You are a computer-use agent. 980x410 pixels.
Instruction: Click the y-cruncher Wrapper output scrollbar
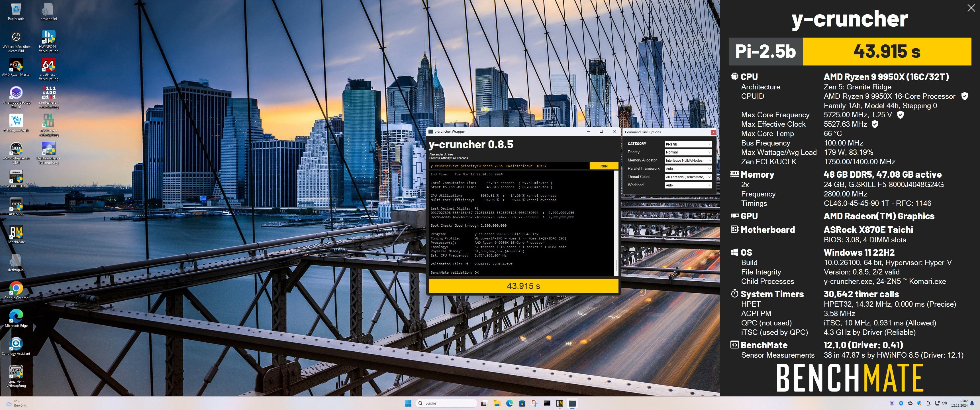[616, 223]
